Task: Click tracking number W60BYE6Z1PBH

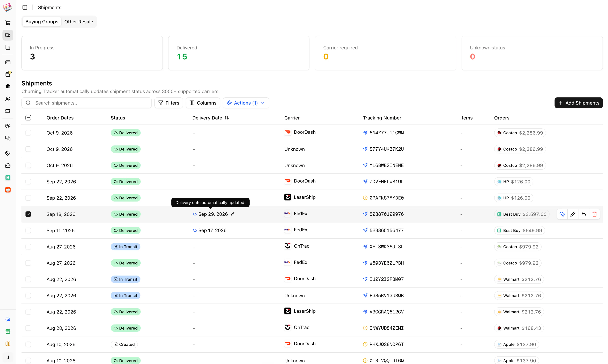Action: click(387, 263)
